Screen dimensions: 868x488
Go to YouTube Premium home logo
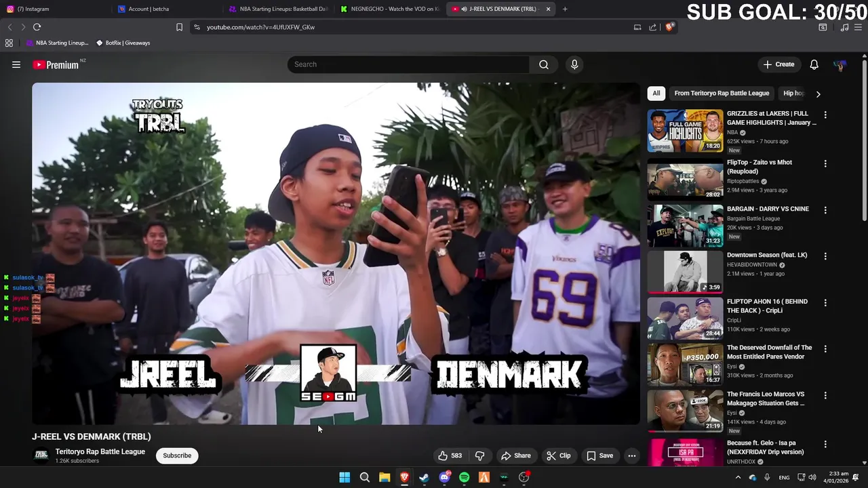[x=56, y=64]
